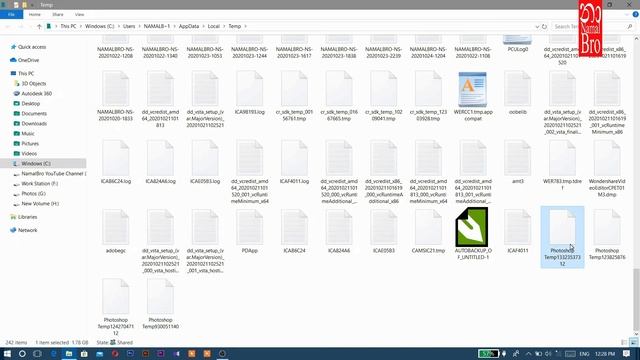
Task: Open Task View on the taskbar
Action: tap(37, 353)
